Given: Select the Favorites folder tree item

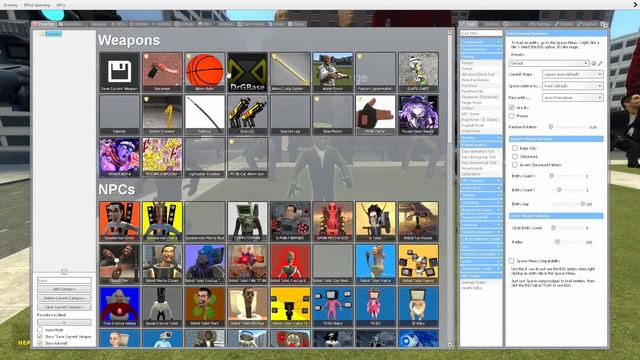Looking at the screenshot, I should point(53,34).
